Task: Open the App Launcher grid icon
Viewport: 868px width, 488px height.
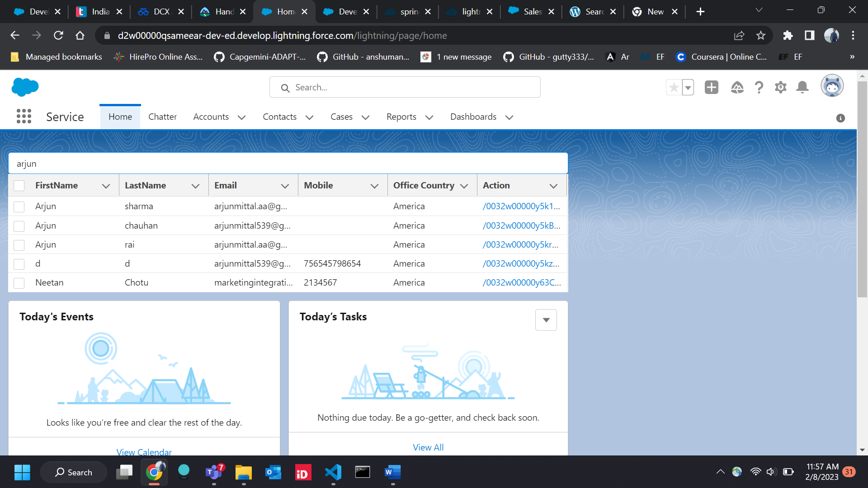Action: click(x=24, y=117)
